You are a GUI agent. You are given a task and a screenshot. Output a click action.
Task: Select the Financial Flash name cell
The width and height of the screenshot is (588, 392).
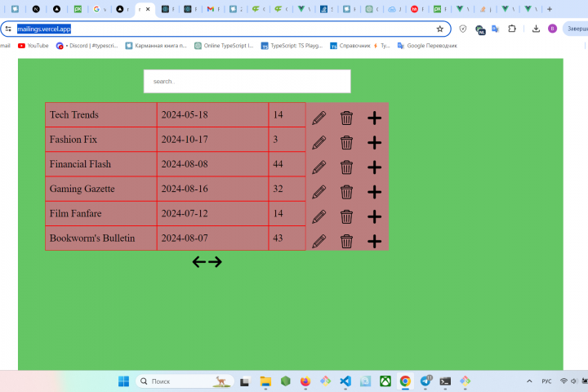[x=101, y=164]
